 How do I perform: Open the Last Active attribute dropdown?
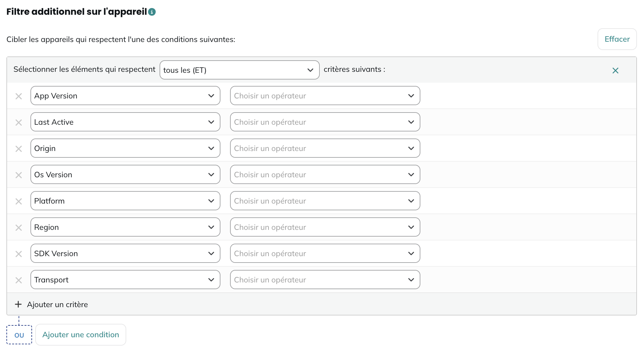[125, 122]
